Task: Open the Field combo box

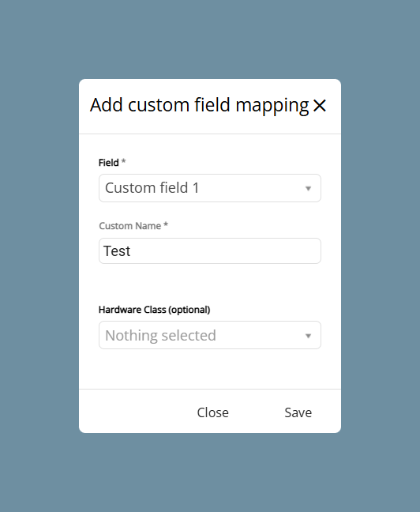Action: [210, 188]
